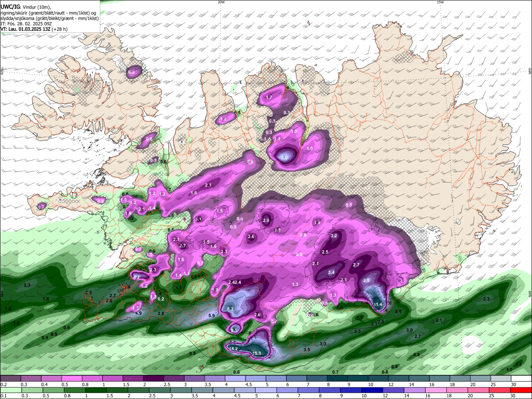Click the darkest purple swatch before 2.5 in upper legend

tap(153, 379)
